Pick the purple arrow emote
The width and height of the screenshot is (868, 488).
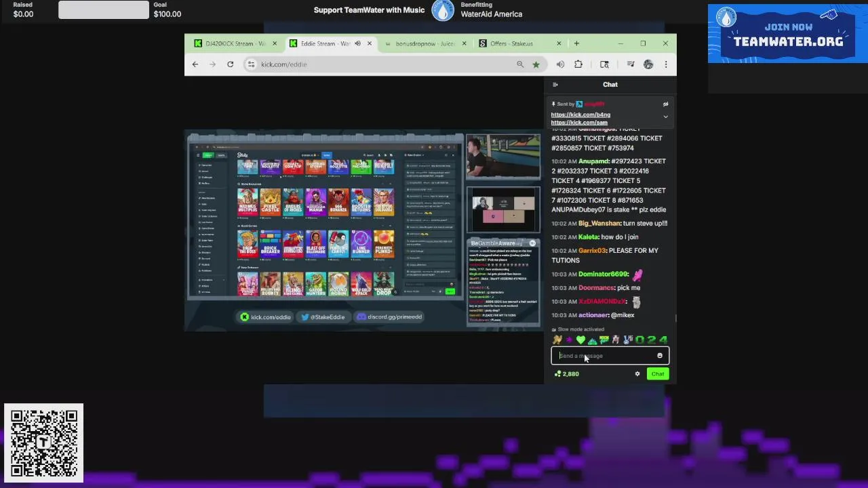[x=569, y=340]
